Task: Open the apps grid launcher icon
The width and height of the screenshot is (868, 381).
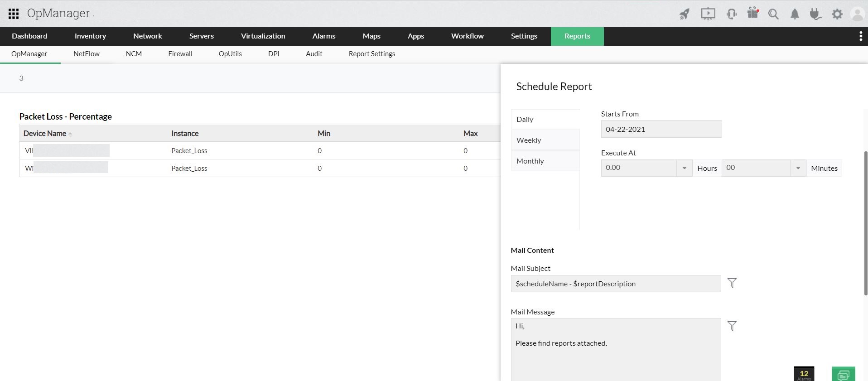Action: coord(14,14)
